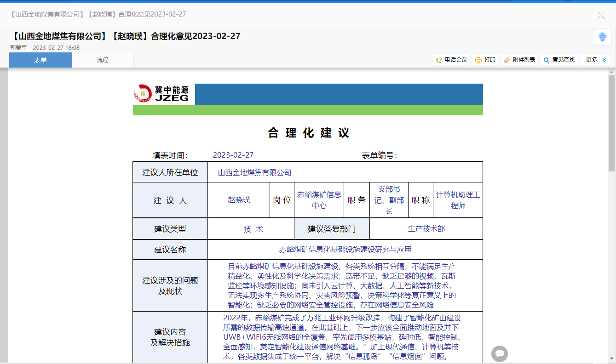616x364 pixels.
Task: Open 意见查找
Action: (559, 60)
